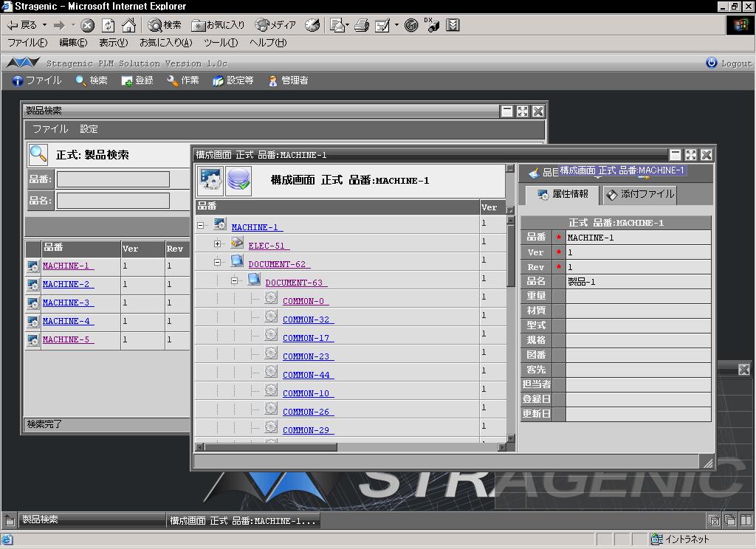Viewport: 756px width, 549px height.
Task: Click the tile windows icon in bottom bar
Action: click(x=746, y=520)
